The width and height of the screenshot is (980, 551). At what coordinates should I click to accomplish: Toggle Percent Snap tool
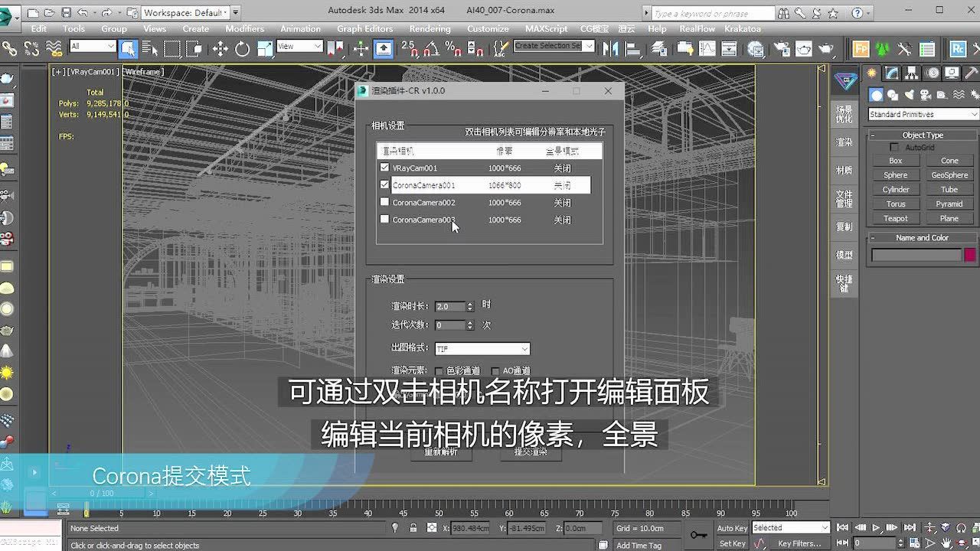[453, 49]
